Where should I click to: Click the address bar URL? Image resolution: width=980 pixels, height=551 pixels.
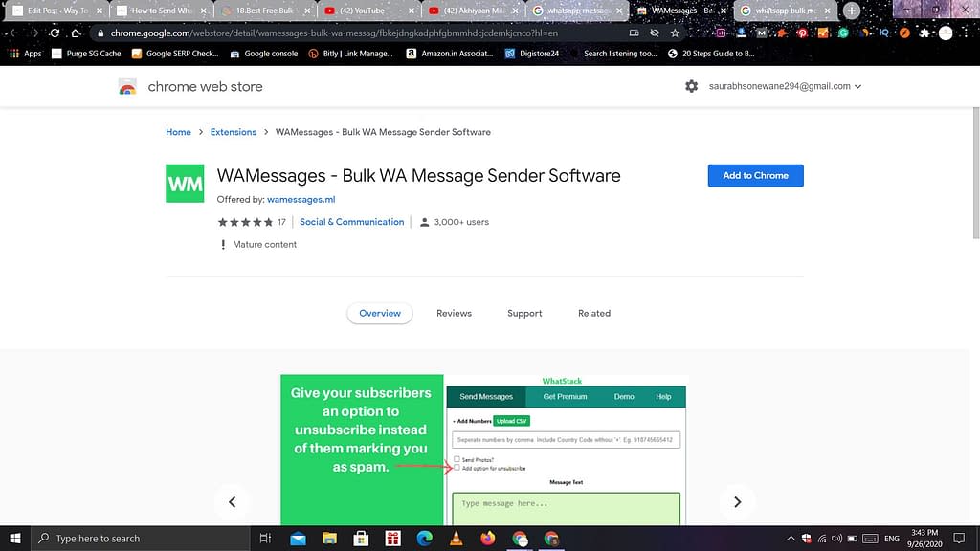[x=334, y=33]
